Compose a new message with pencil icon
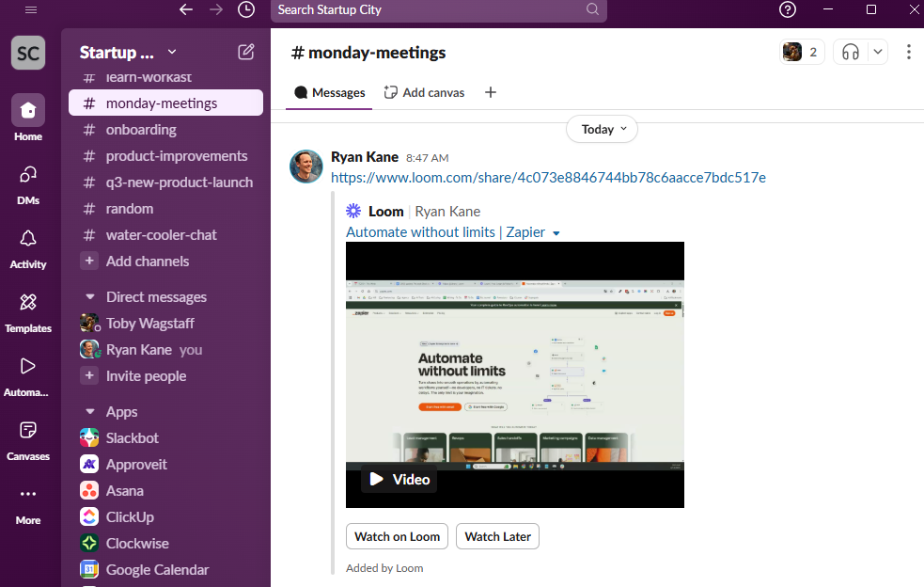The image size is (924, 587). pos(246,52)
